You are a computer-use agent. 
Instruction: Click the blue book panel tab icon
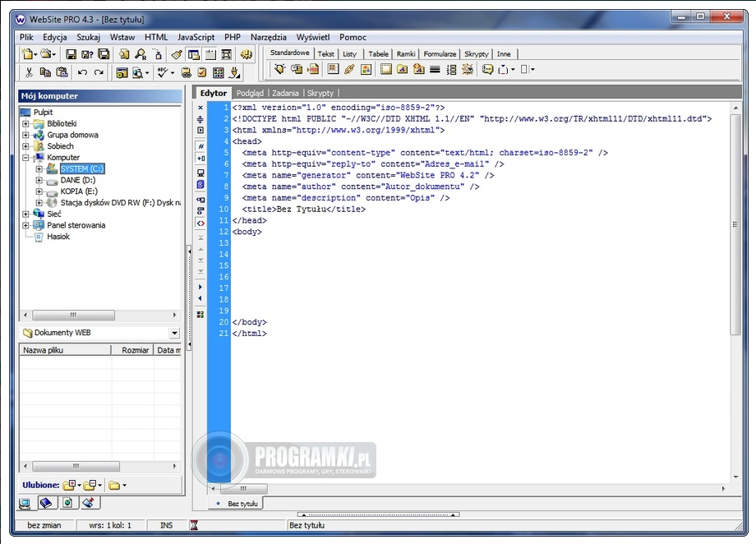46,504
